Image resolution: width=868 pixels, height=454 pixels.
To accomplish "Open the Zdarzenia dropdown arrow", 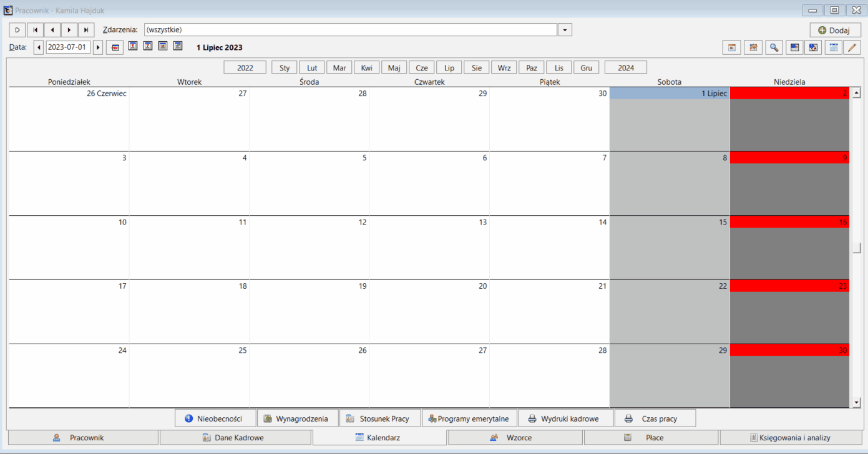I will click(x=565, y=30).
